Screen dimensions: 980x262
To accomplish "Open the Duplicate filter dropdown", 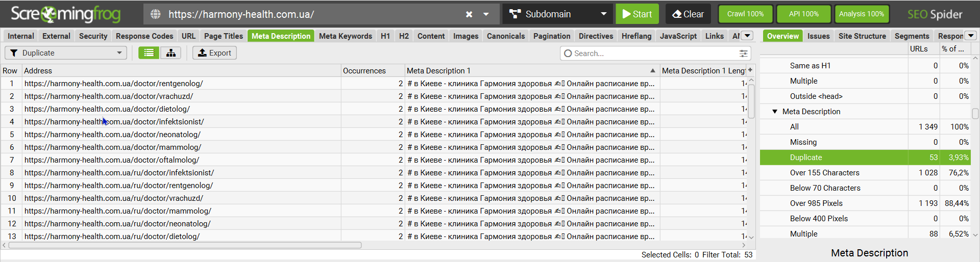I will 66,53.
